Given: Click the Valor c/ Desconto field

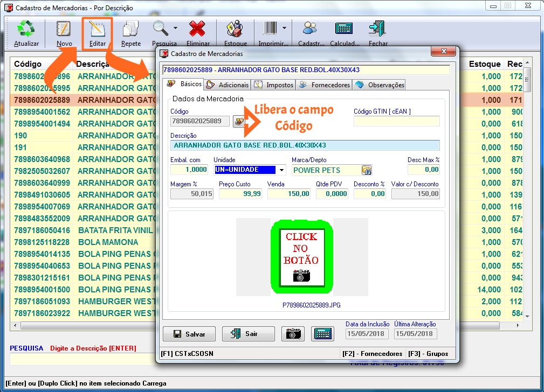Looking at the screenshot, I should pos(415,194).
